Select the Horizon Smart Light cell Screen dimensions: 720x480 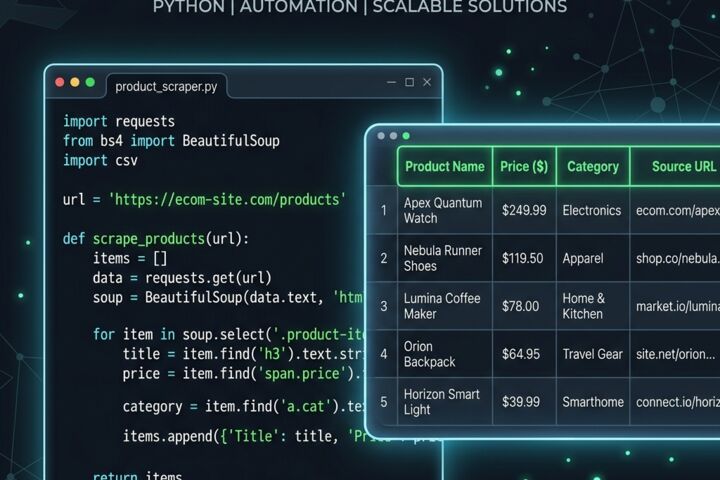(x=444, y=402)
